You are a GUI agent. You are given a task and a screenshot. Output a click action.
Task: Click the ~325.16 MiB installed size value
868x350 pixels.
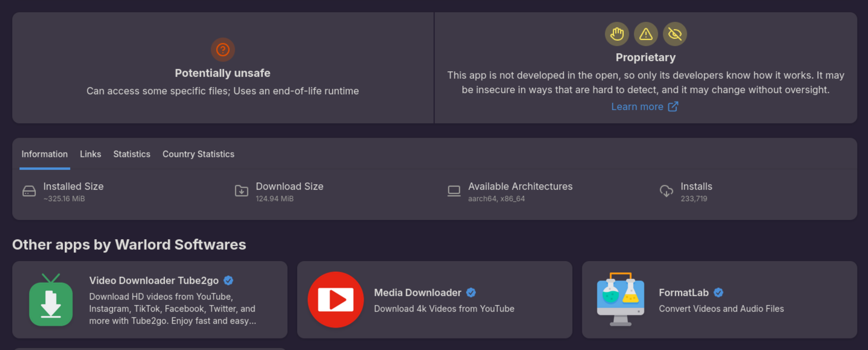pos(64,198)
